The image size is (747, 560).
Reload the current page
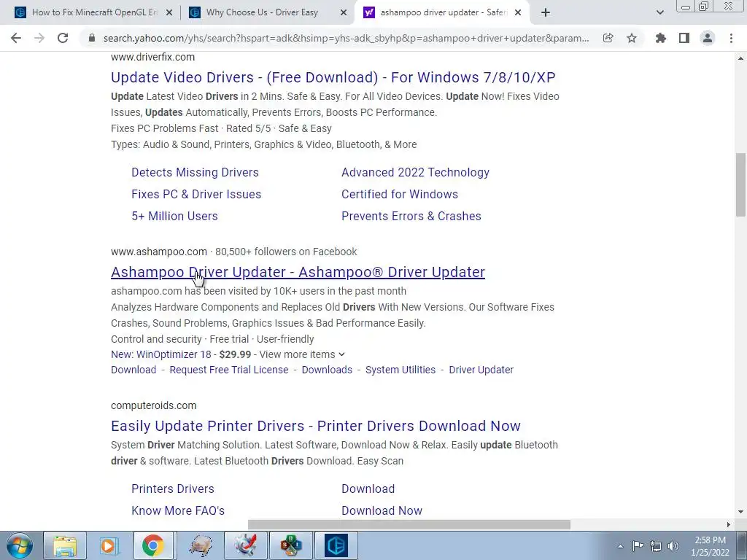[63, 38]
